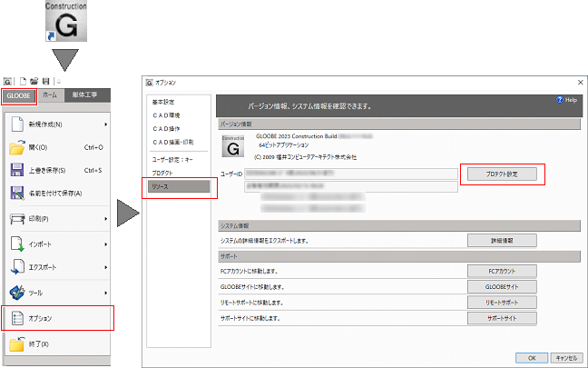Click the save-as icon beside 名前を付けて保存
Viewport: 588px width, 368px height.
click(17, 193)
